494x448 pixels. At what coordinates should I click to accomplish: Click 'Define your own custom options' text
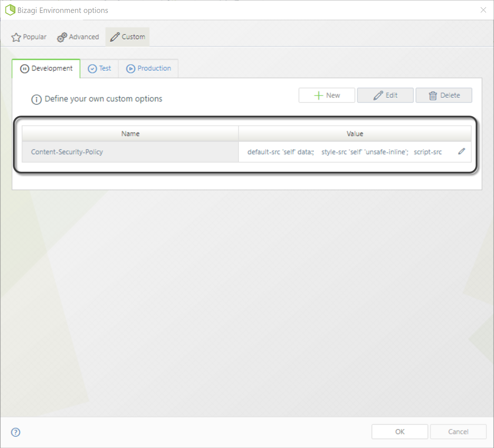104,99
